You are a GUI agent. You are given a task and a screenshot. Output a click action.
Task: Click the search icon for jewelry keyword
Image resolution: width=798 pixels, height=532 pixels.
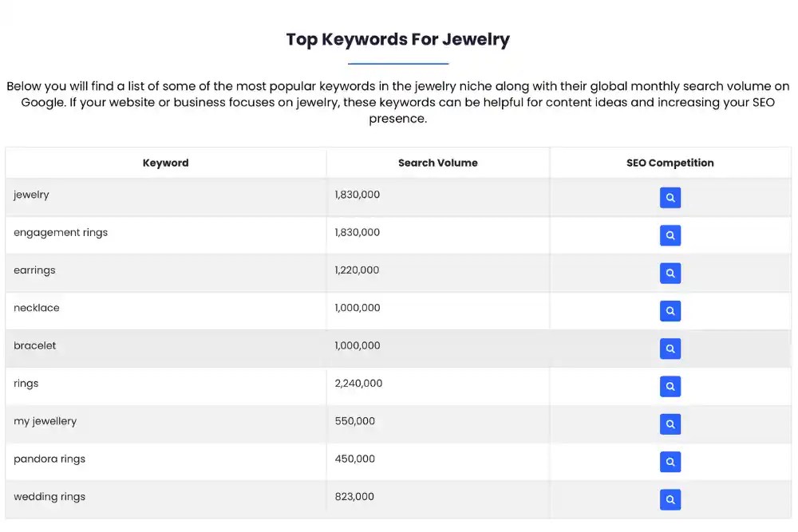click(x=670, y=197)
